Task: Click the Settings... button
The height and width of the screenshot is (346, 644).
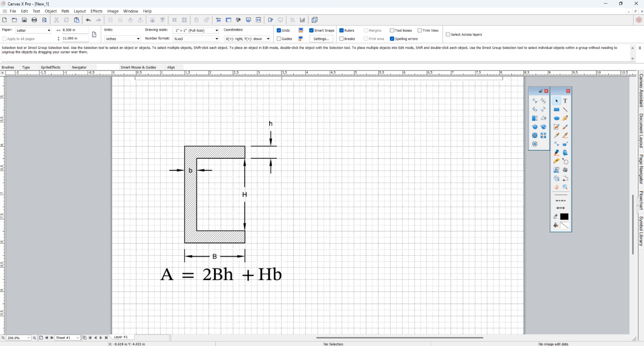Action: pos(321,39)
